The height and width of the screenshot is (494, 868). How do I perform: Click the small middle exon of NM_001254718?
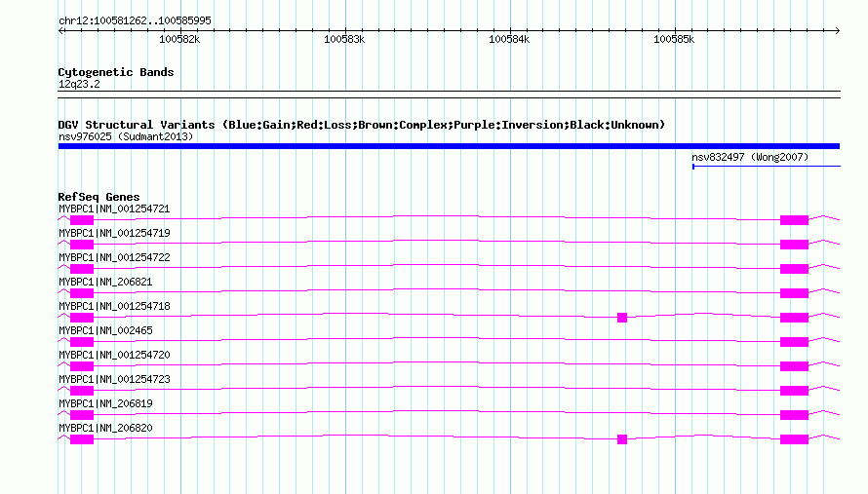(x=622, y=318)
